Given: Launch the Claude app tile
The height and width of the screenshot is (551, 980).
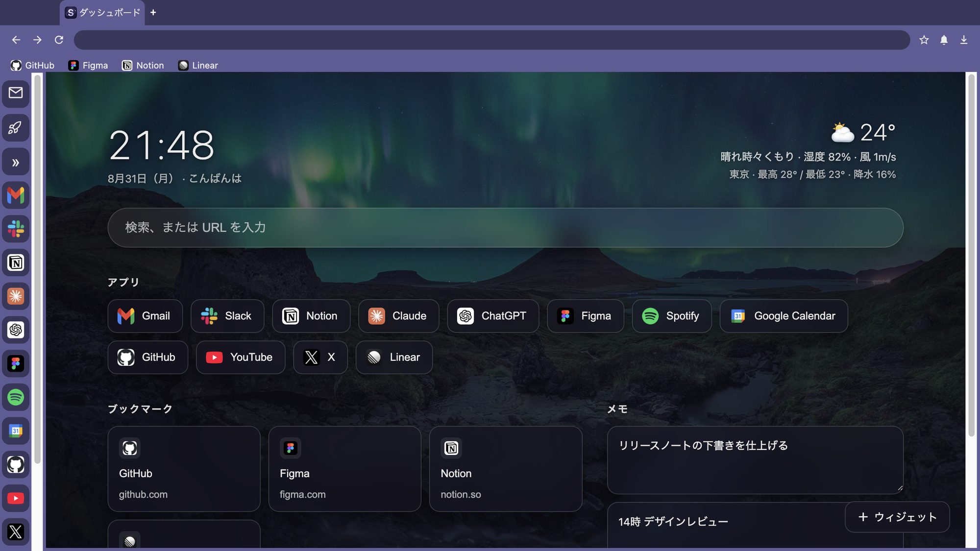Looking at the screenshot, I should point(399,316).
